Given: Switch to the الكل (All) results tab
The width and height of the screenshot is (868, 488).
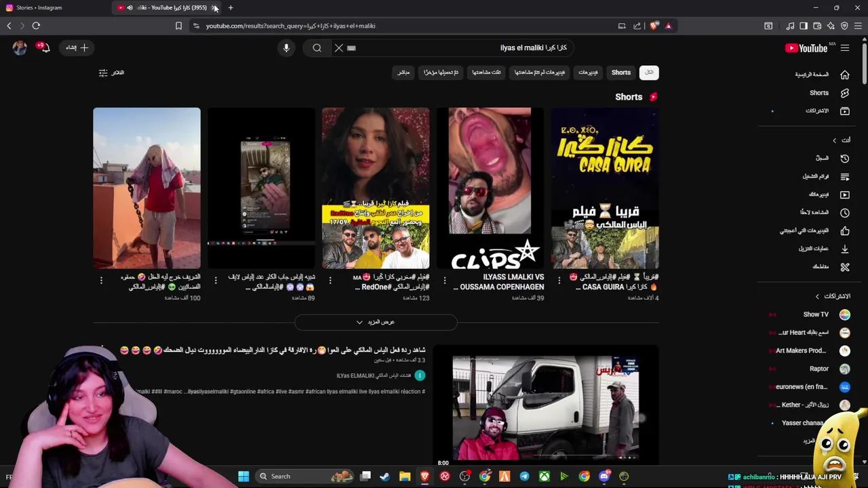Looking at the screenshot, I should click(648, 73).
